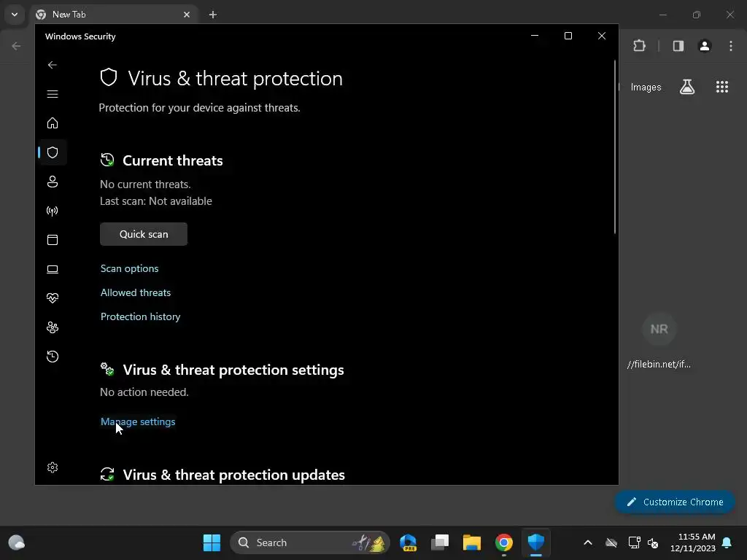Click Windows Security taskbar icon

536,542
